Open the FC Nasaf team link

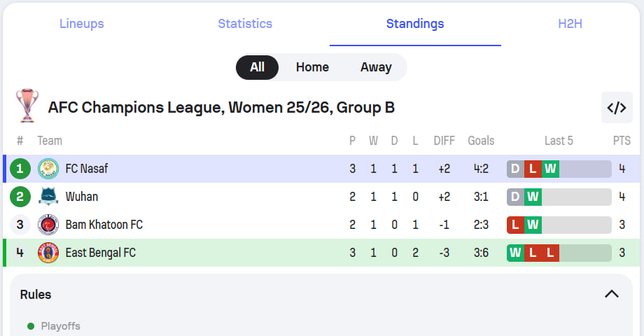click(87, 169)
